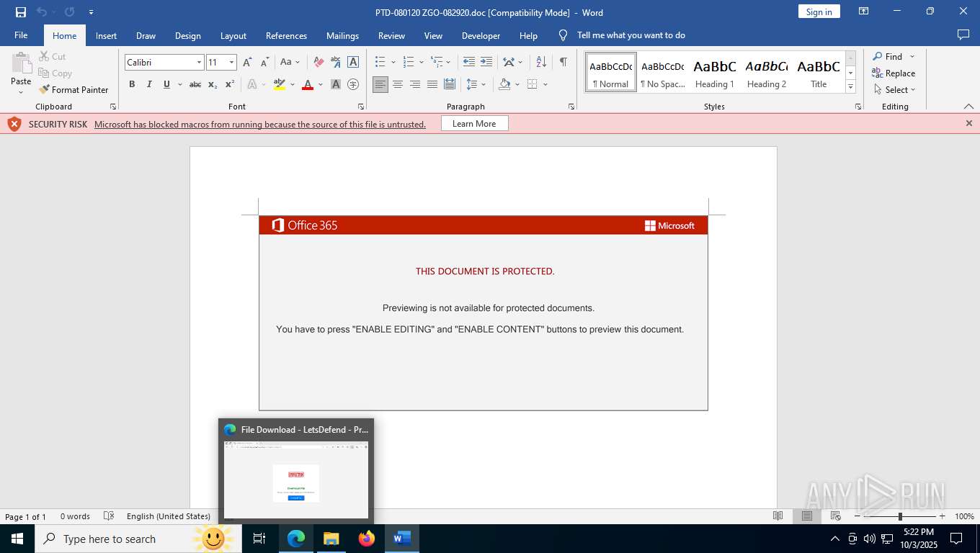Screen dimensions: 980x553
Task: Open Font dialog launcher
Action: click(x=360, y=107)
